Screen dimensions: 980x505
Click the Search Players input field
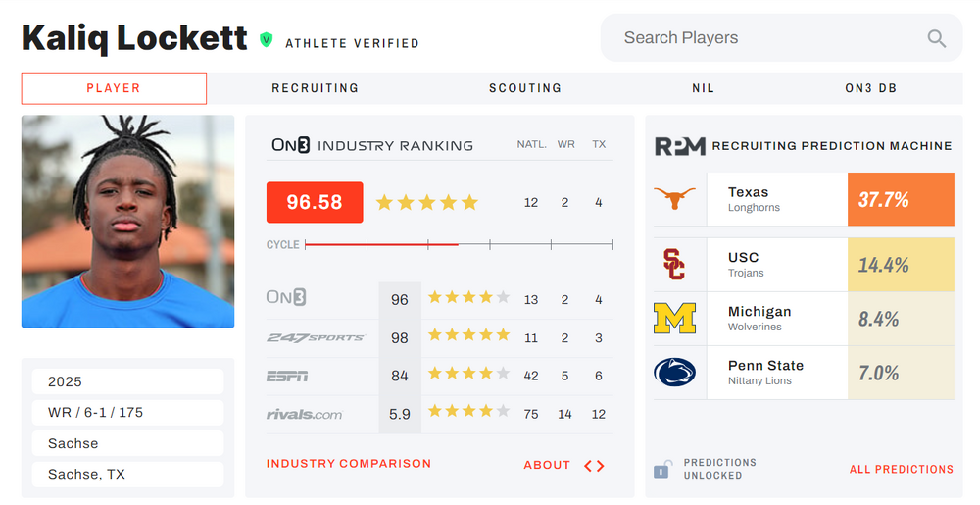coord(764,38)
